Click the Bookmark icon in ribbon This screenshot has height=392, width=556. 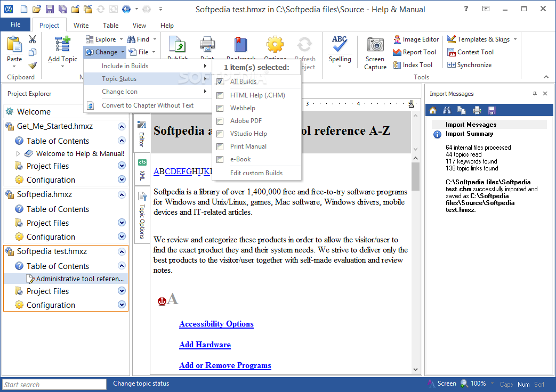tap(241, 45)
